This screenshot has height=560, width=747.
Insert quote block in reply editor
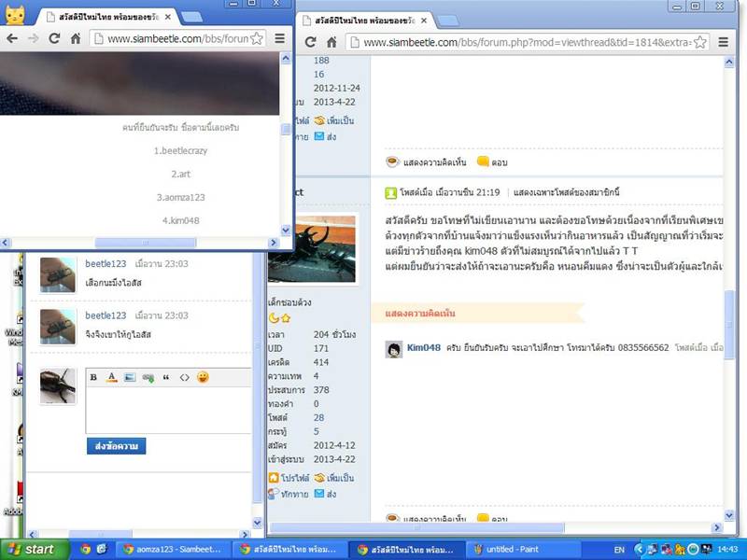(166, 377)
